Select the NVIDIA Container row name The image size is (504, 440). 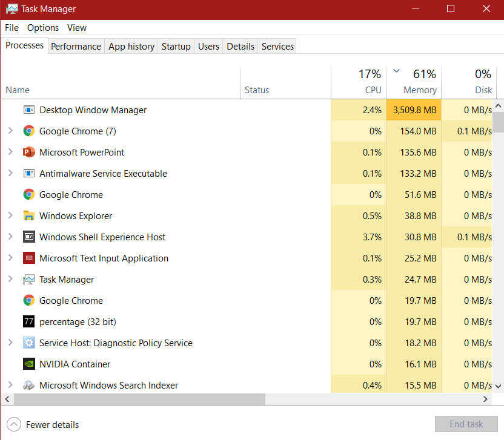click(75, 364)
